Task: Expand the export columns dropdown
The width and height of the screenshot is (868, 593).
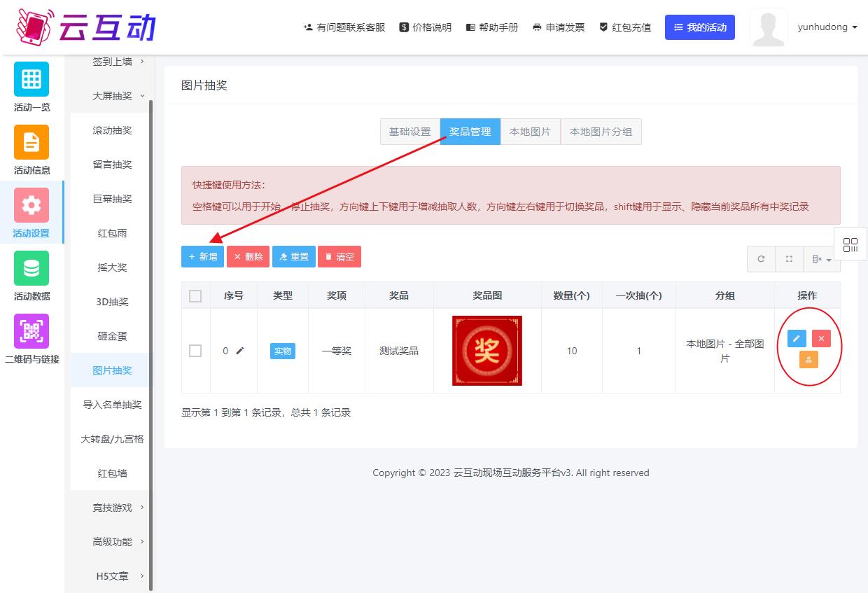Action: pos(820,259)
